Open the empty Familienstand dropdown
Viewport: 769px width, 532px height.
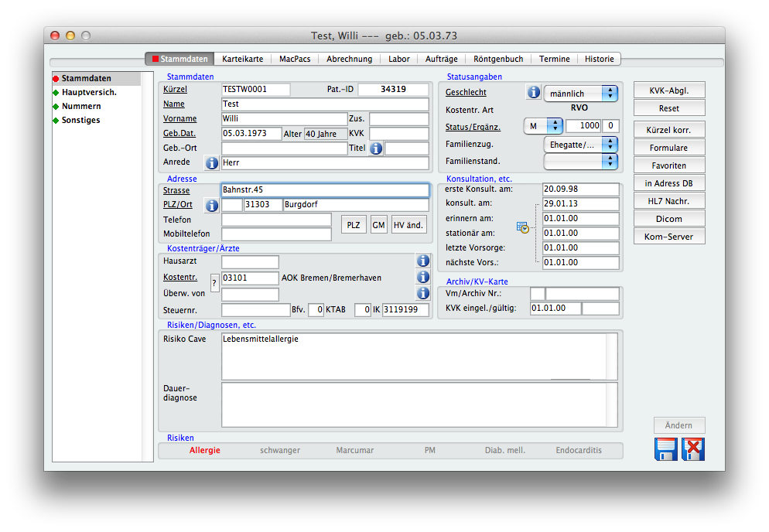click(x=581, y=162)
